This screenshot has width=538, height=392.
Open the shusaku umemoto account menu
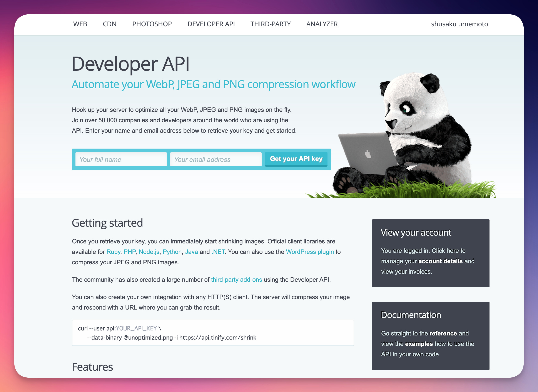coord(459,24)
